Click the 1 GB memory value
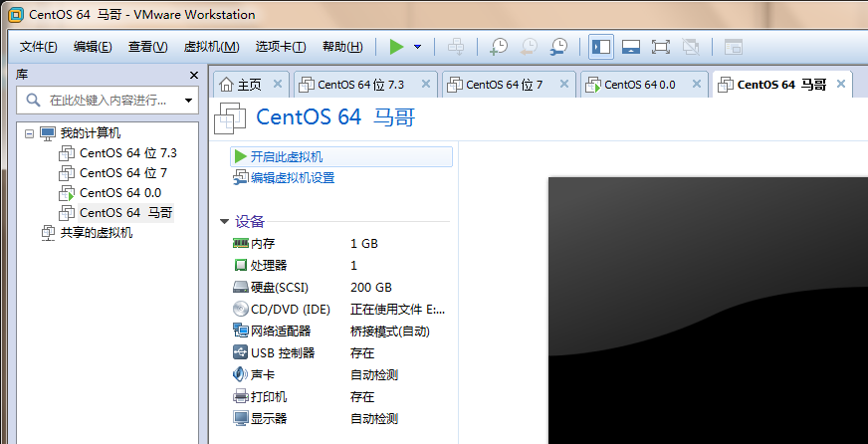868x444 pixels. coord(364,244)
